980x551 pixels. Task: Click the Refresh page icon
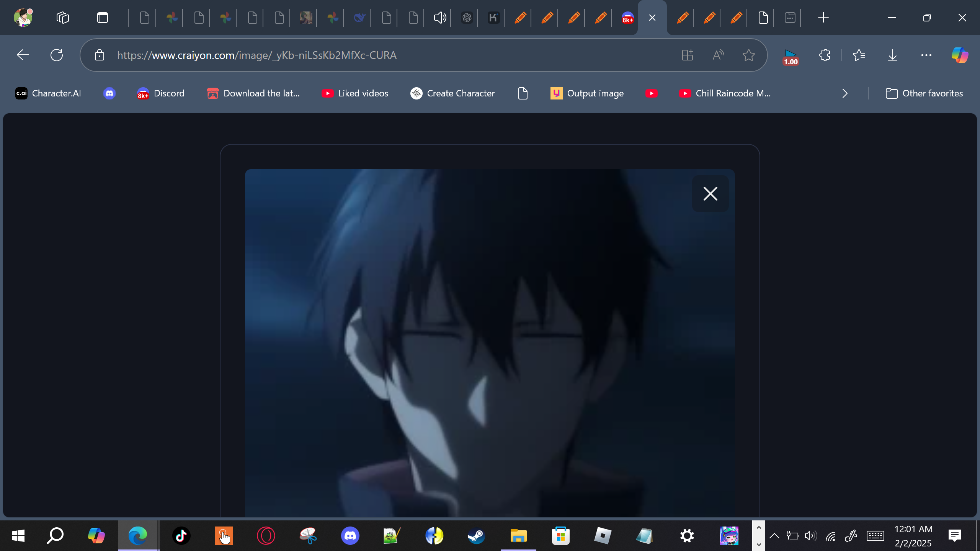tap(57, 55)
